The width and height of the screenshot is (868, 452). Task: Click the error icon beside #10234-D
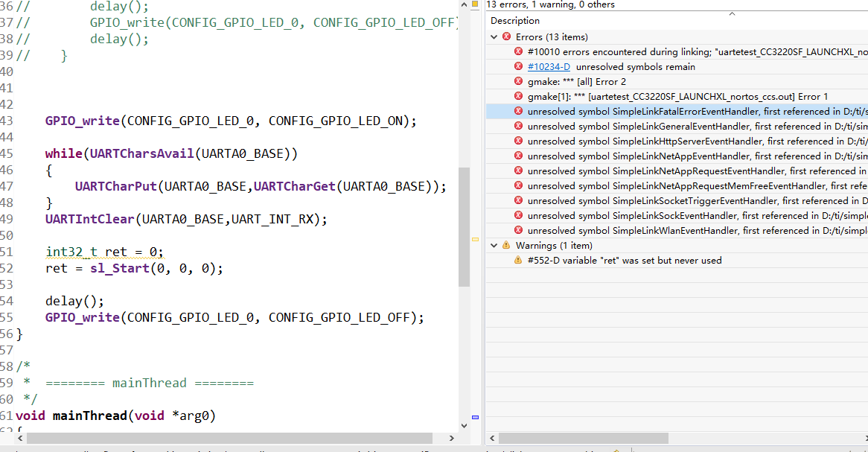(518, 66)
